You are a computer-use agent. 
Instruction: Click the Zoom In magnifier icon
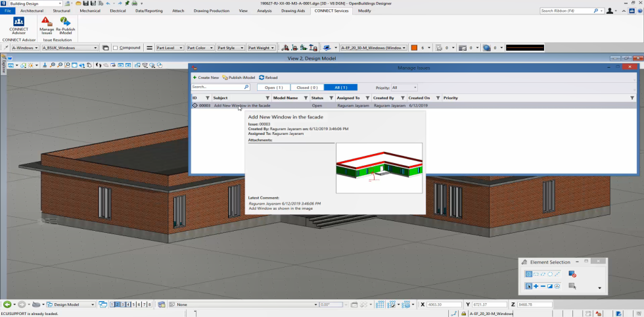(52, 65)
